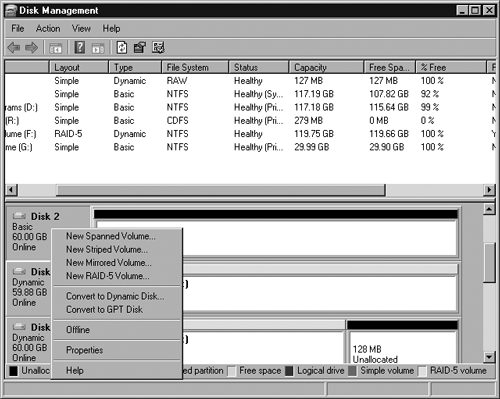500x399 pixels.
Task: Select the (G:) volume row
Action: point(250,147)
